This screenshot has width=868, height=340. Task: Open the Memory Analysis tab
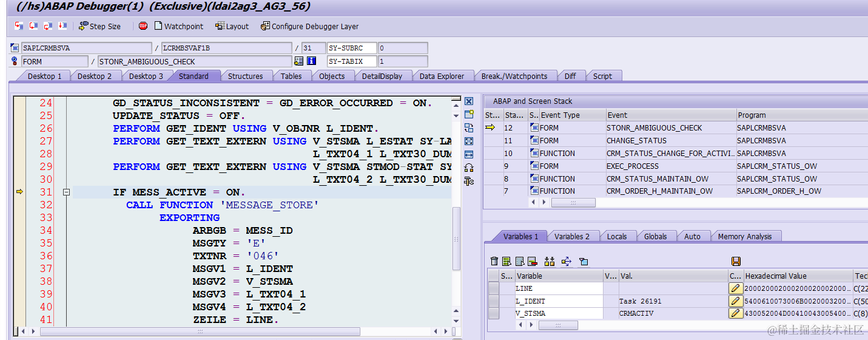point(745,236)
